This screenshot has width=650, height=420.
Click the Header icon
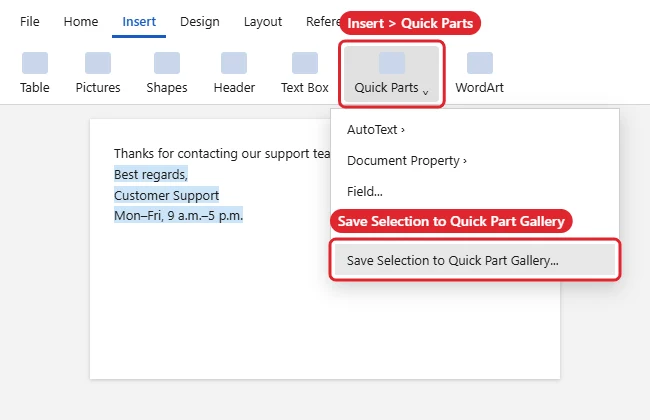tap(234, 63)
